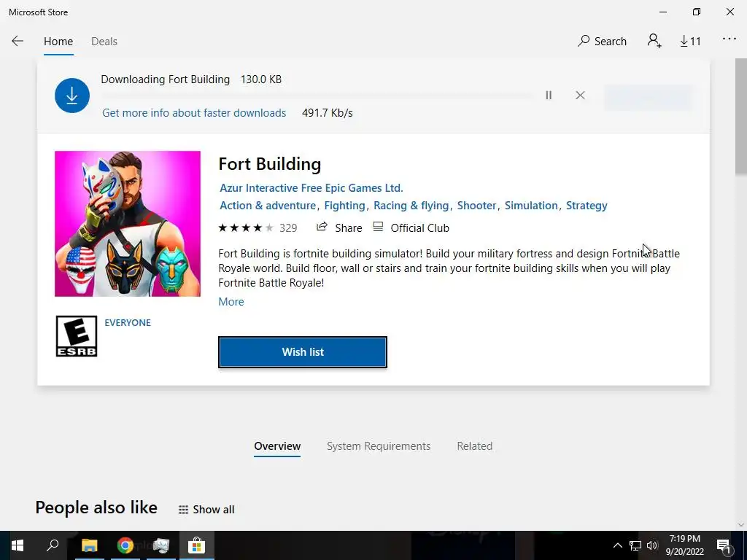
Task: Open the account sign-in icon
Action: (654, 41)
